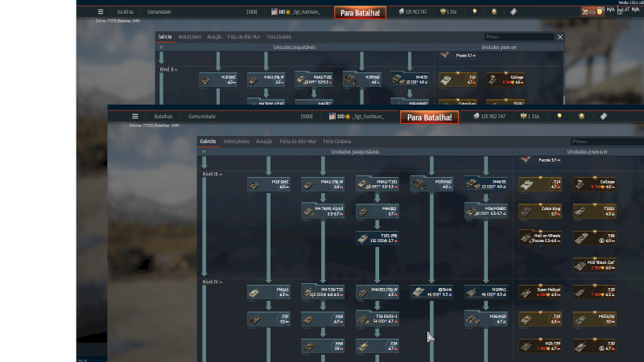Select the M4A3E2 tank card

tap(377, 212)
